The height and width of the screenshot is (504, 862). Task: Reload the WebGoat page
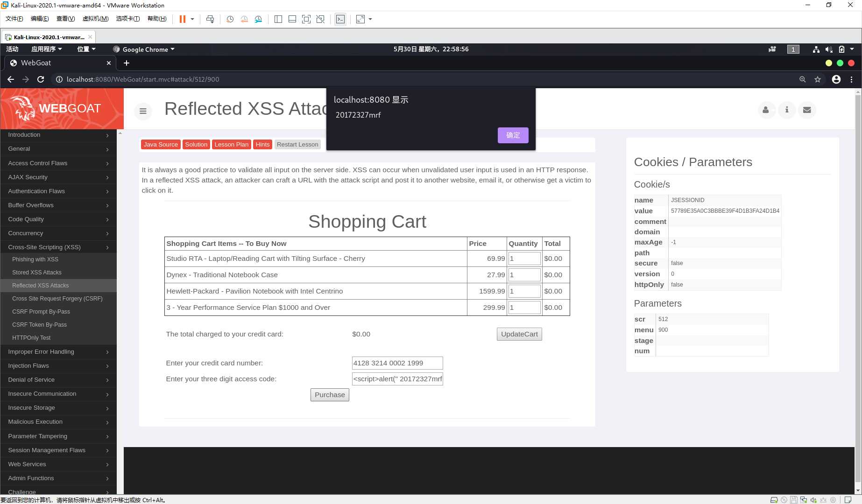[41, 79]
